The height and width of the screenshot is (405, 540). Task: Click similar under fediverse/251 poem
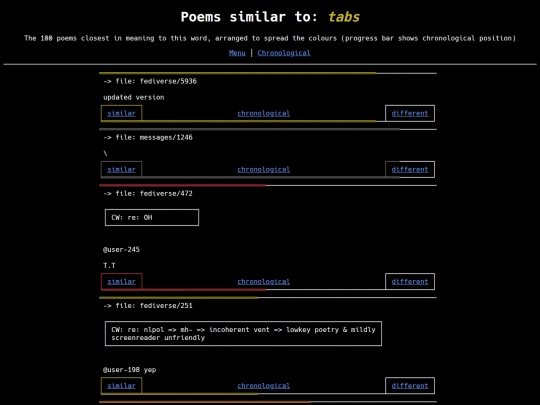click(122, 386)
